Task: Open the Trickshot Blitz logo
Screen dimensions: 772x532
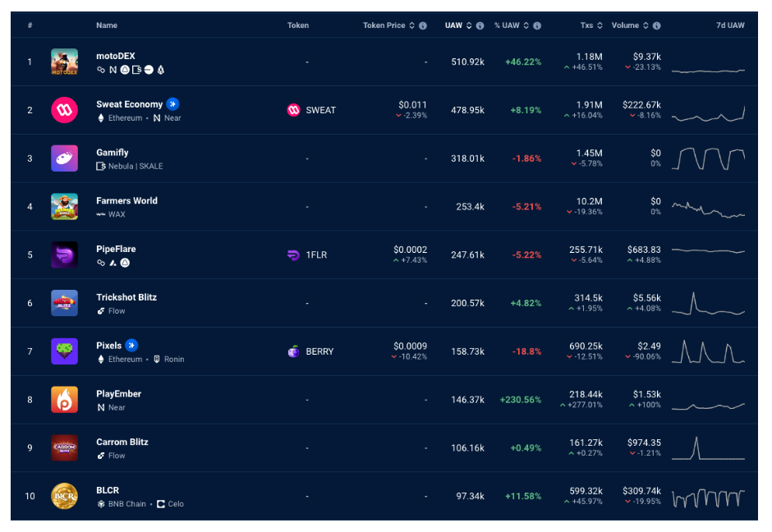Action: tap(65, 303)
